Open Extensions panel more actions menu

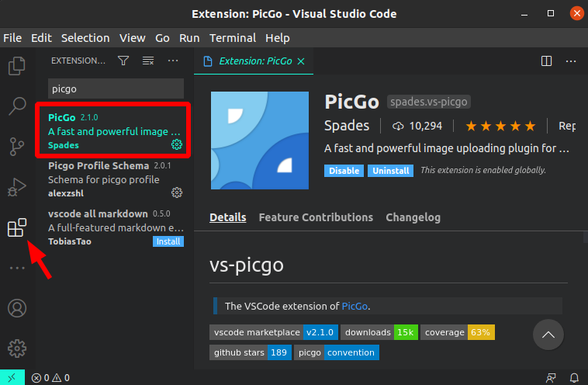[173, 61]
